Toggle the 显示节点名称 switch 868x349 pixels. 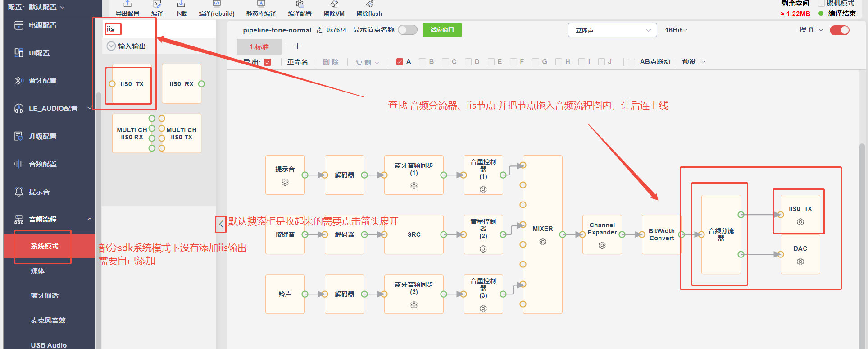(408, 30)
